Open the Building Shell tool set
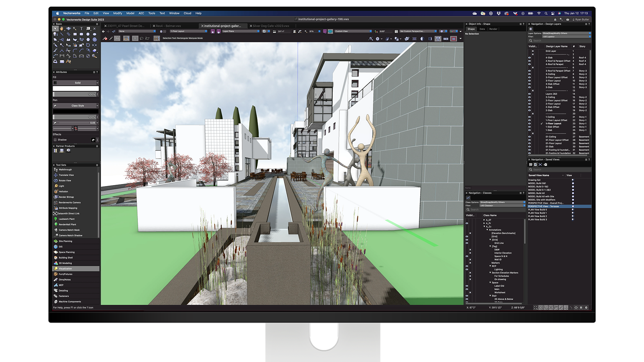 (76, 258)
